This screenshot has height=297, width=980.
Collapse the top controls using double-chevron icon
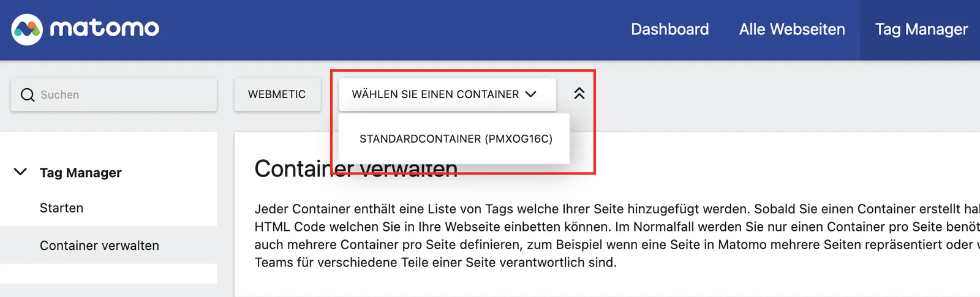(579, 94)
